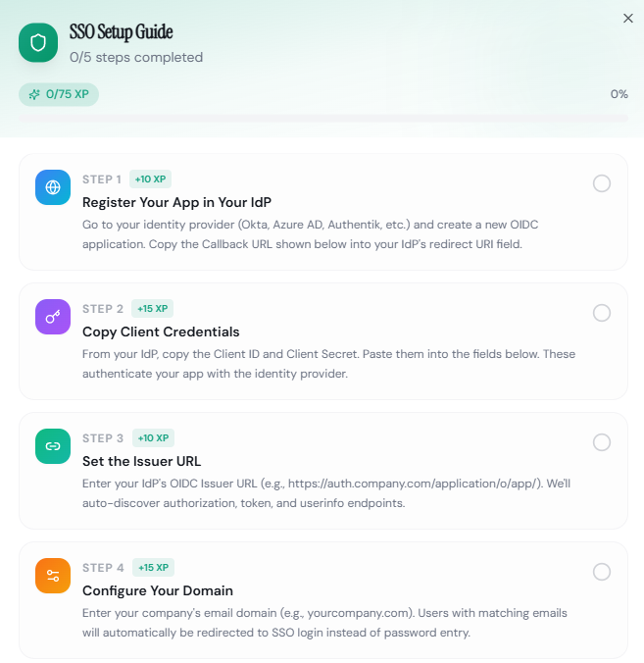Image resolution: width=644 pixels, height=663 pixels.
Task: Mark Step 4 Configure Your Domain complete
Action: (x=601, y=572)
